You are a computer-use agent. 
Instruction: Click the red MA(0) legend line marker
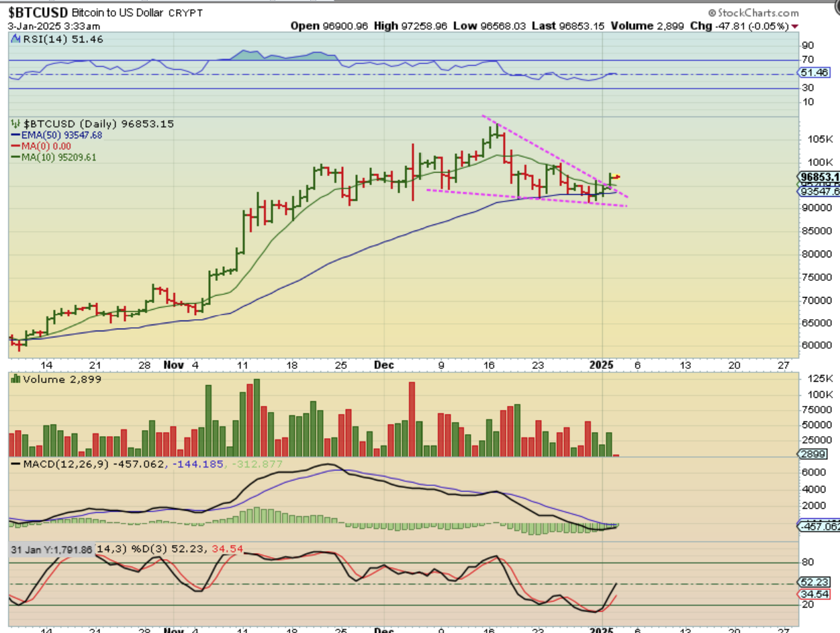15,146
